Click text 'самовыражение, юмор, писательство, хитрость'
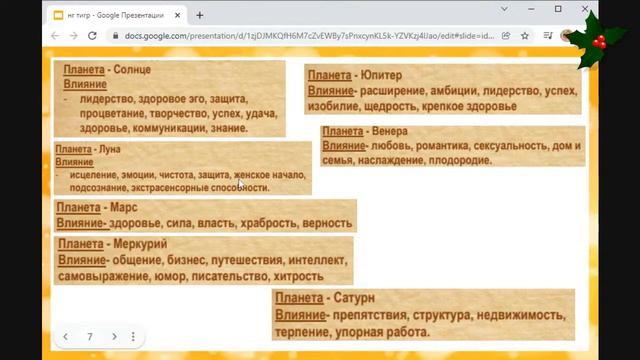 [191, 276]
